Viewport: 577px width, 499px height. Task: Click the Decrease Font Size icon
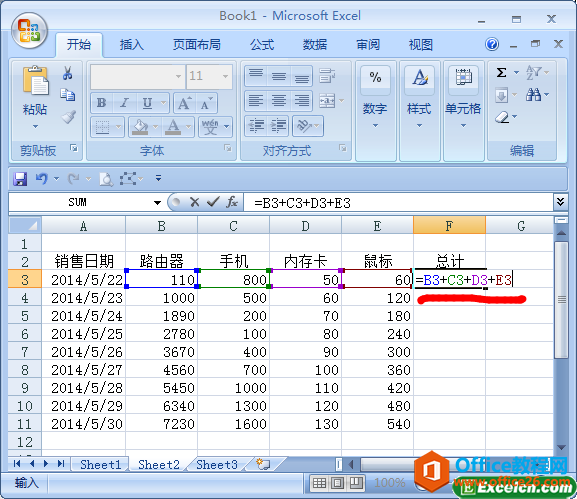[x=206, y=103]
